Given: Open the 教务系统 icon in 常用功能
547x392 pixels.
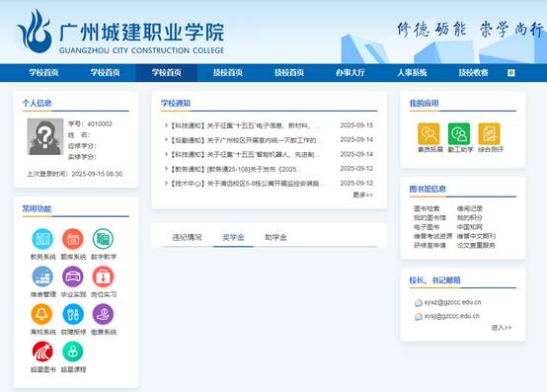Looking at the screenshot, I should tap(42, 239).
